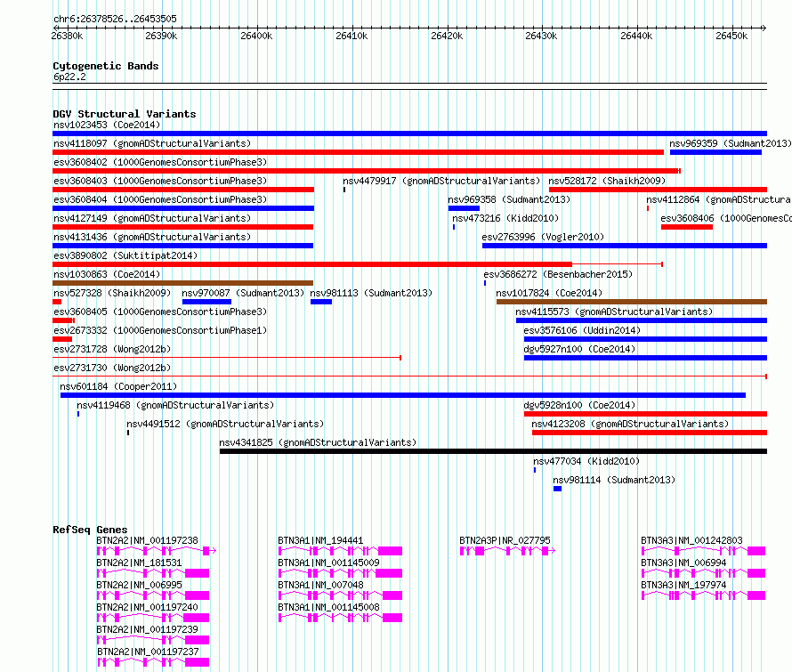This screenshot has width=792, height=672.
Task: Click the blue nsv601184 variant bar
Action: tap(403, 395)
